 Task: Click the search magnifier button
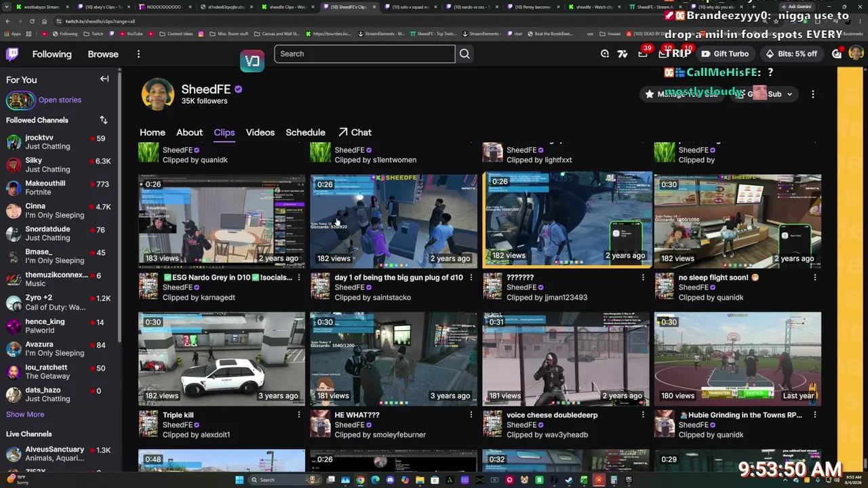[x=465, y=54]
